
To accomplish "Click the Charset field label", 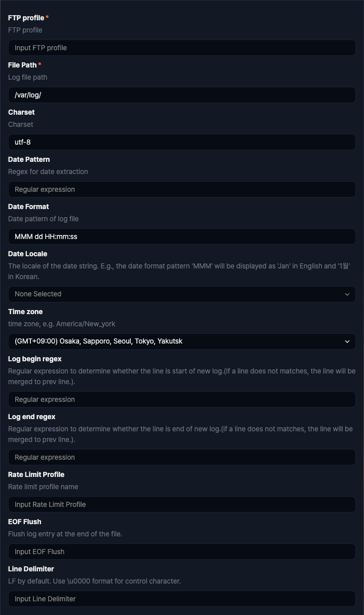I will pos(21,112).
